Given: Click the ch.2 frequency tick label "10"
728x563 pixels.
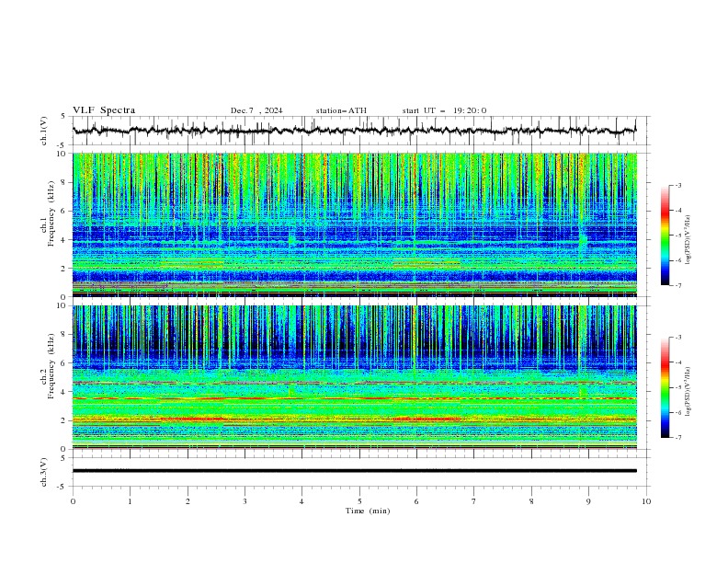Looking at the screenshot, I should tap(63, 305).
